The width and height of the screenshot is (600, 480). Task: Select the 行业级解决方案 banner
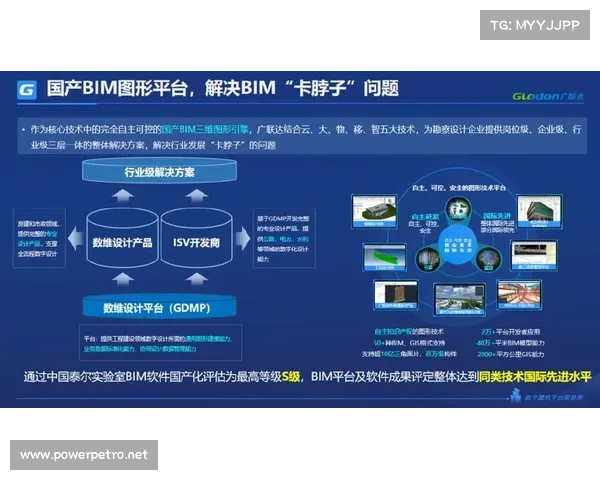[161, 173]
